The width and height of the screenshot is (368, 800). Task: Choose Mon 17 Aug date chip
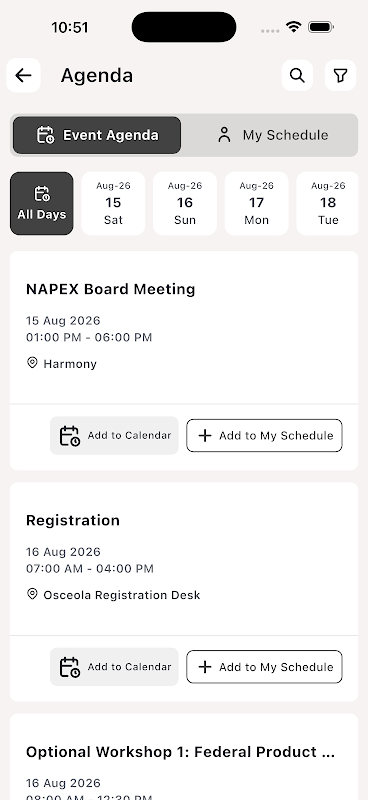click(x=256, y=204)
